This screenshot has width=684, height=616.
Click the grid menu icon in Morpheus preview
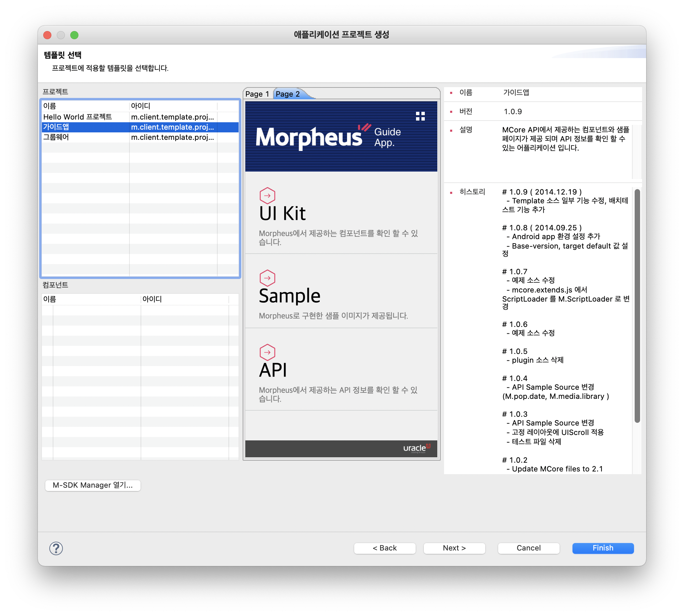420,116
